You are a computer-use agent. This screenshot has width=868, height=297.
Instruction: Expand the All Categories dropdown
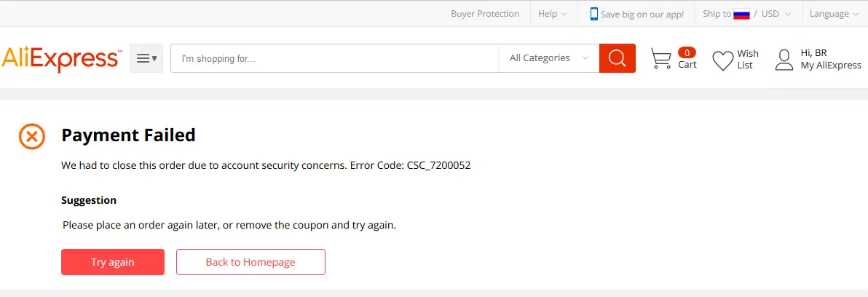(548, 58)
